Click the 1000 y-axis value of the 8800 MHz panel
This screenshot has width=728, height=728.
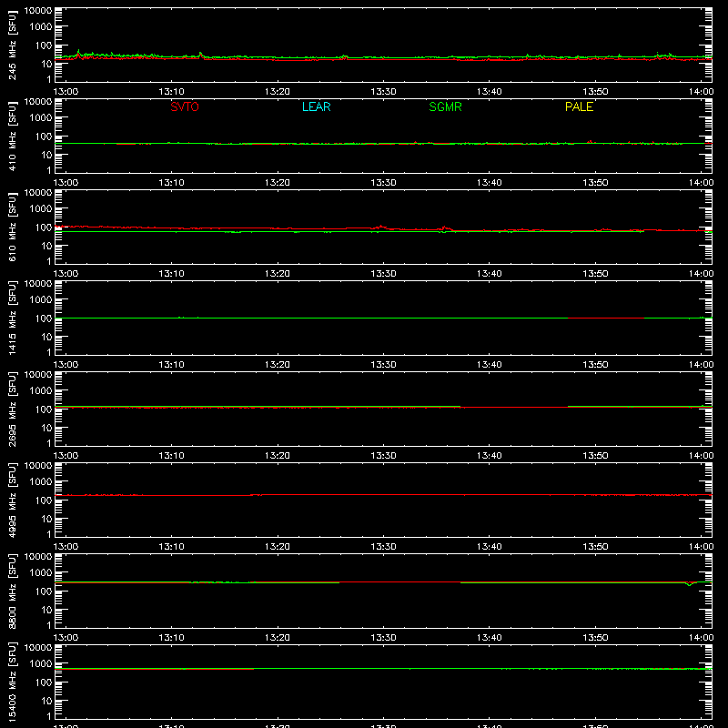pos(41,573)
